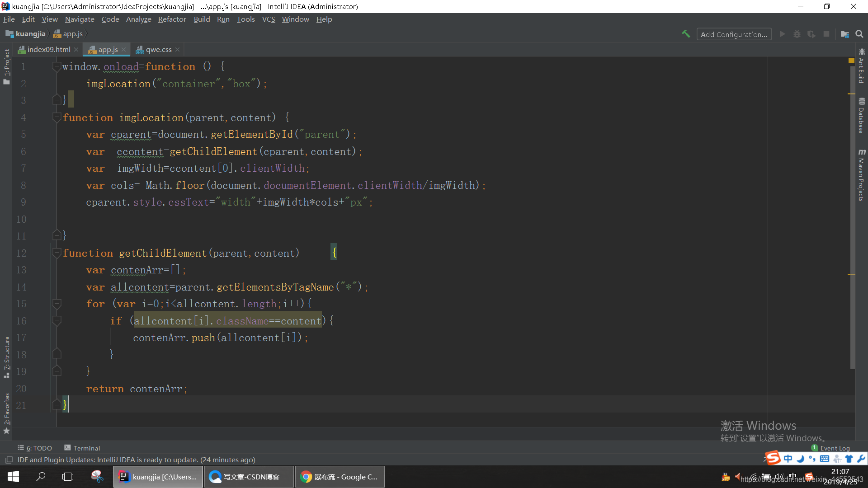Open the Refactor menu
The image size is (868, 488).
[172, 19]
